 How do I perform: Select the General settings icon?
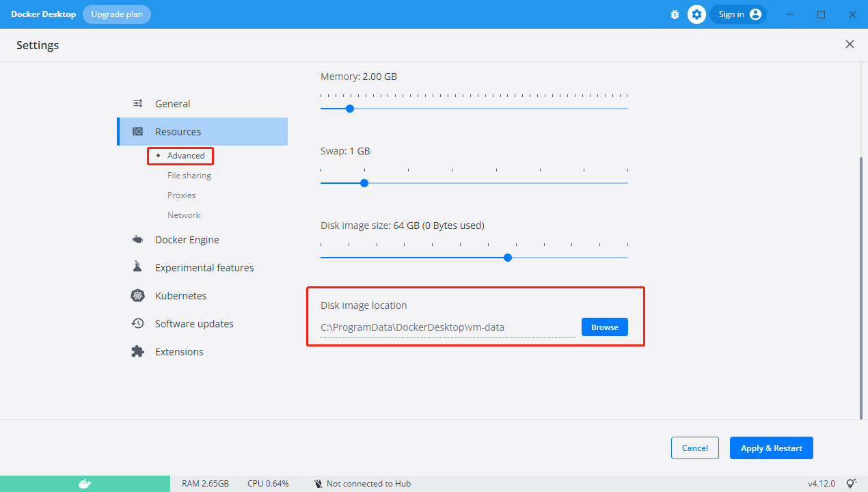click(x=138, y=103)
